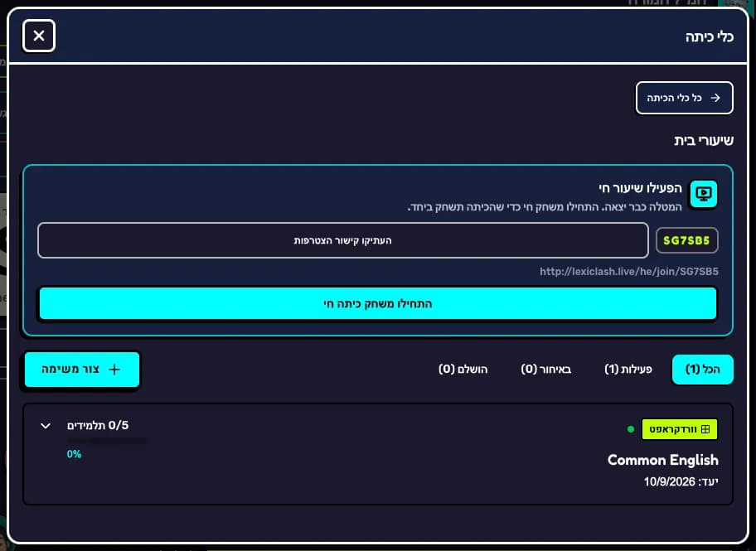Click the grid icon on וורדקראפט badge
756x551 pixels.
(x=705, y=429)
